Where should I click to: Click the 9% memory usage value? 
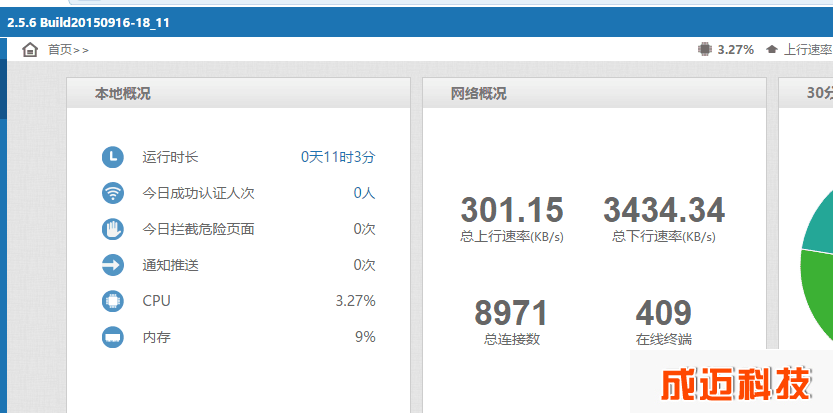tap(366, 337)
